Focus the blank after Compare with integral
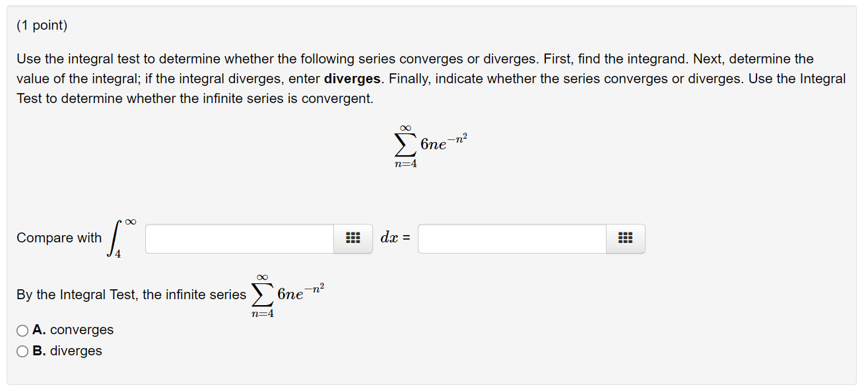Viewport: 868px width, 389px height. click(x=238, y=238)
